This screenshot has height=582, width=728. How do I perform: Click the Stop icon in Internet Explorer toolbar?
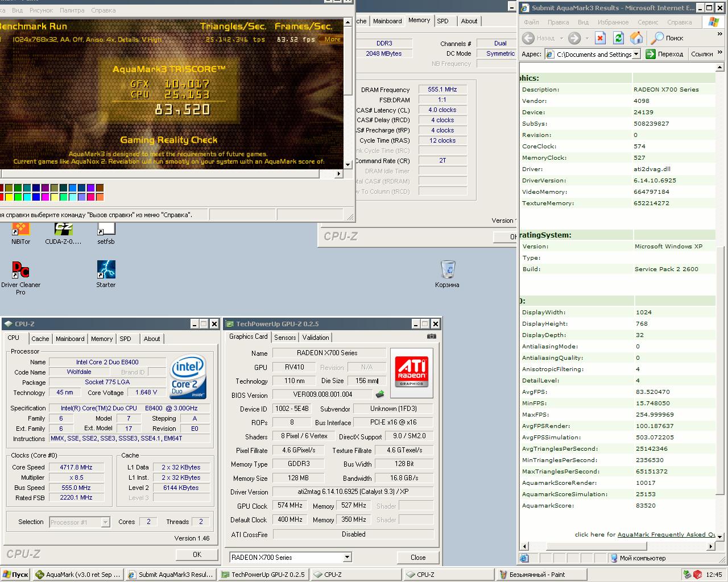[x=600, y=38]
